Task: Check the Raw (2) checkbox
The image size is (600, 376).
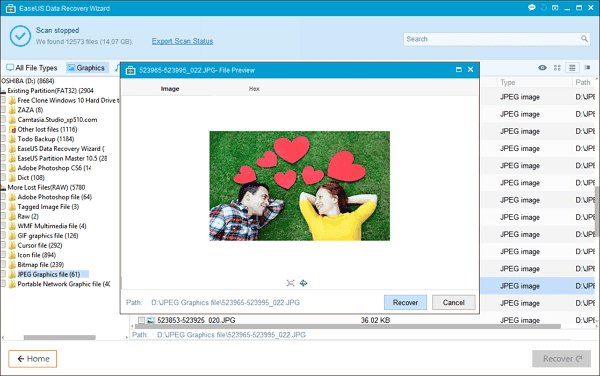Action: [x=3, y=216]
